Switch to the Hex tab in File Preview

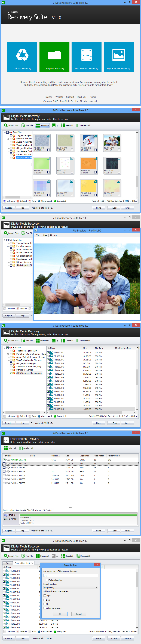coord(45,235)
